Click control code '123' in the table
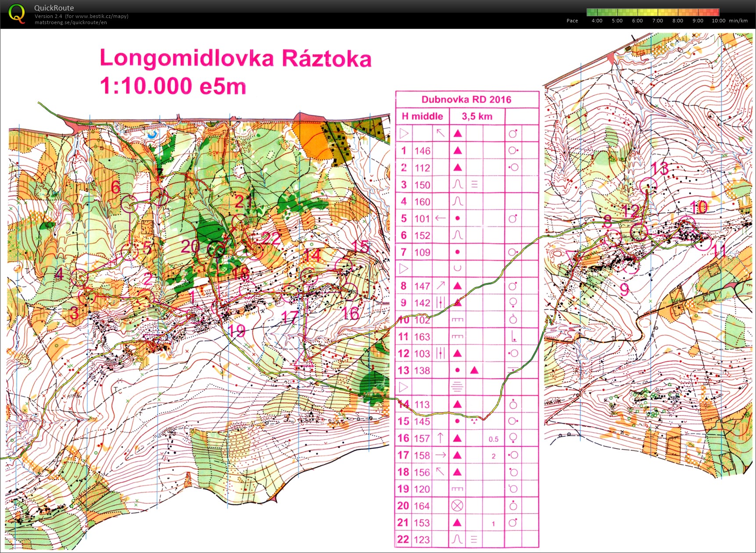 422,539
